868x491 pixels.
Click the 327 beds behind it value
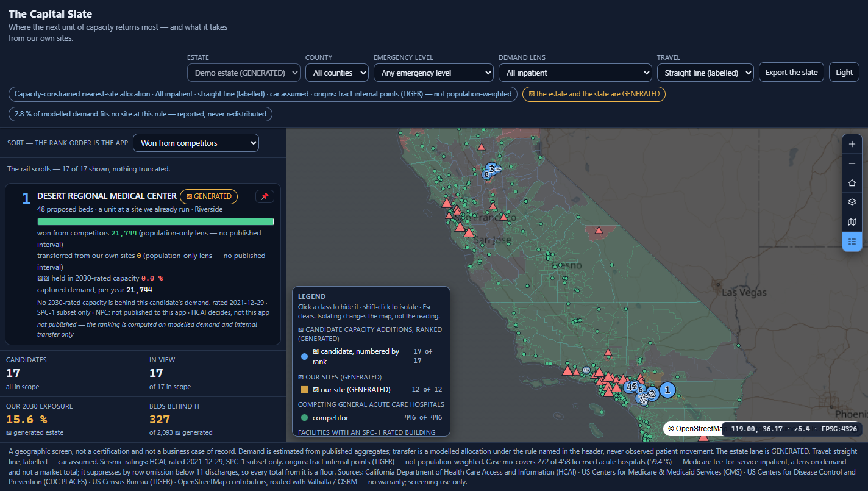coord(160,420)
